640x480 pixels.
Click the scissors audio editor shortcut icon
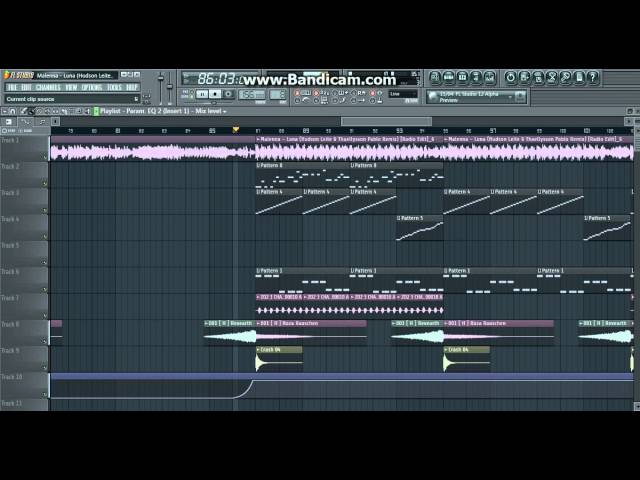pos(552,77)
